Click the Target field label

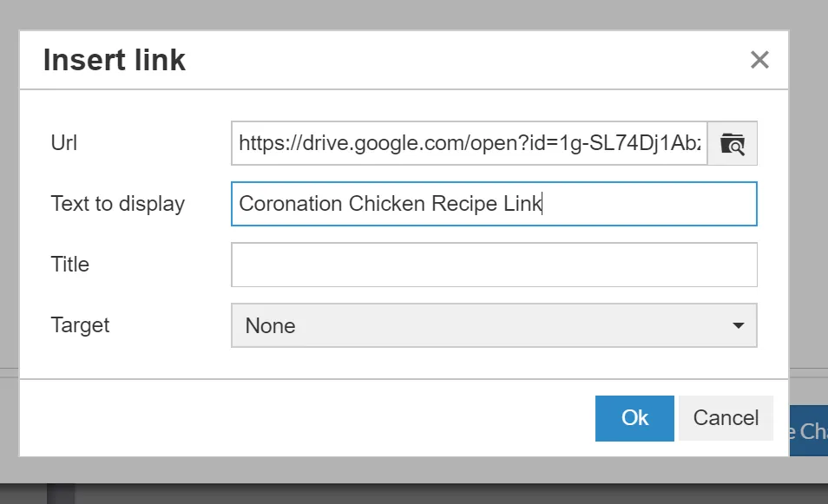(81, 325)
